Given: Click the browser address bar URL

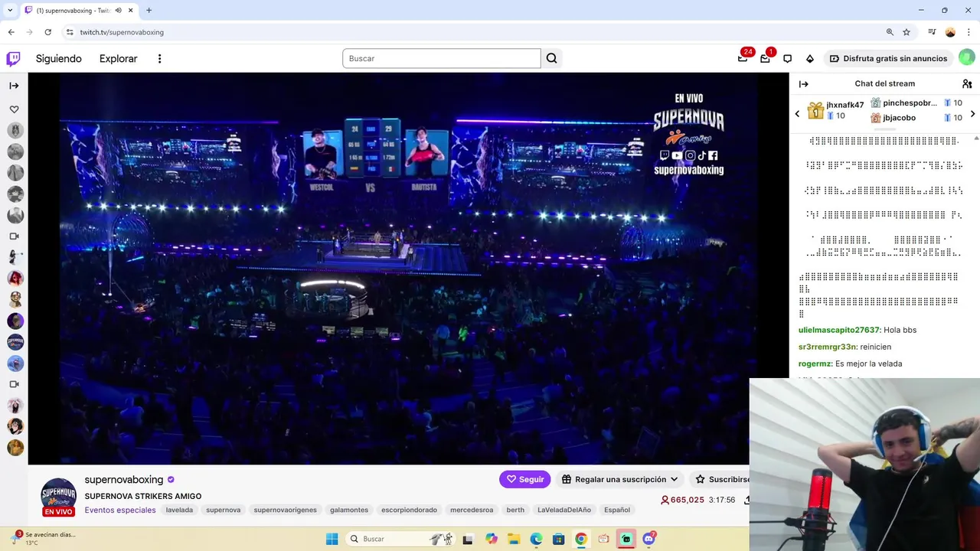Looking at the screenshot, I should click(x=122, y=32).
